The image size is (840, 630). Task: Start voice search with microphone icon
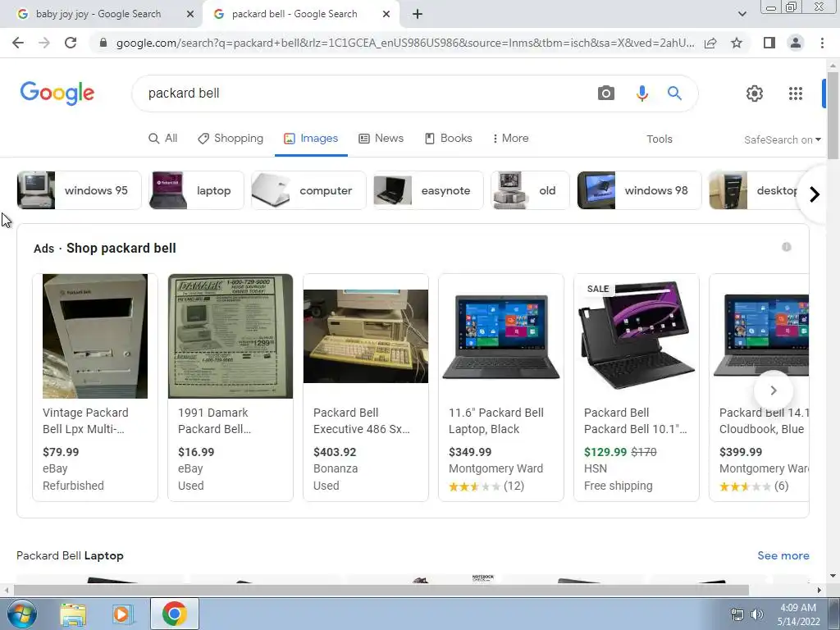pyautogui.click(x=641, y=94)
